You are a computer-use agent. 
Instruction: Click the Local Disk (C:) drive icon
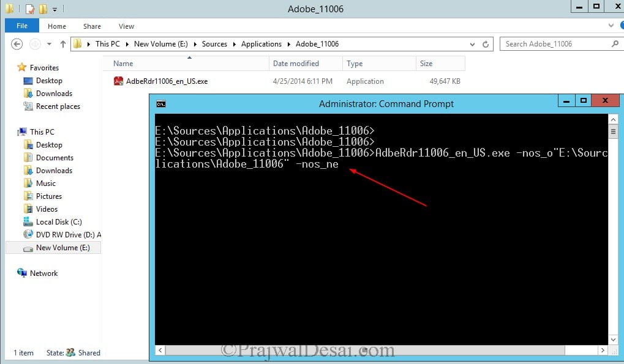pos(28,221)
